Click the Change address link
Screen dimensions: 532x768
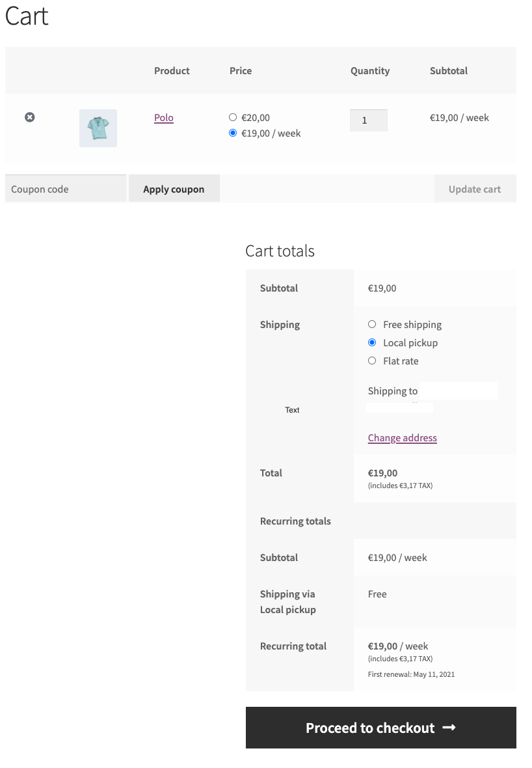coord(402,437)
